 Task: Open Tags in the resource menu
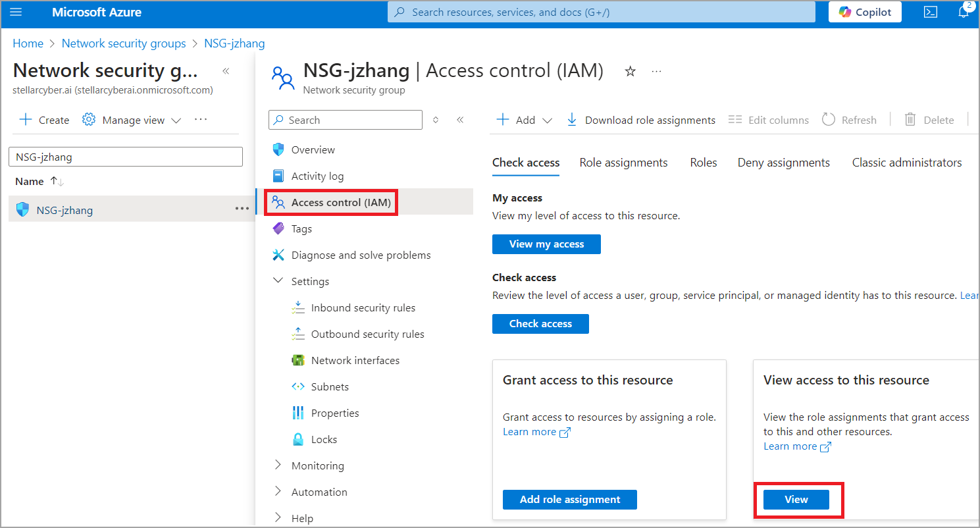[301, 229]
